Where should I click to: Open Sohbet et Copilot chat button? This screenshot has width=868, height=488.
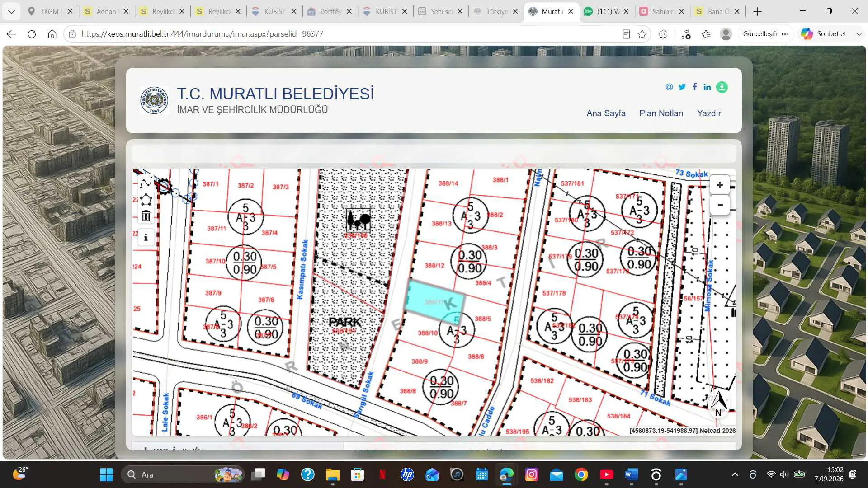pyautogui.click(x=824, y=34)
